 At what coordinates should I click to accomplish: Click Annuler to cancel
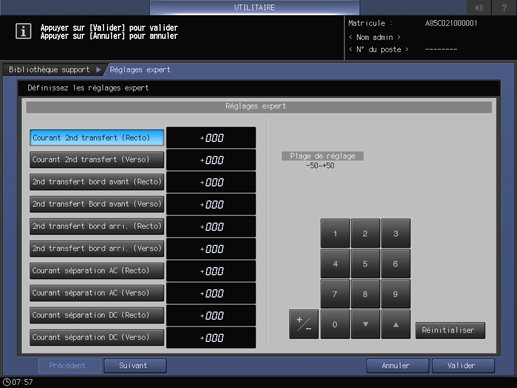397,366
